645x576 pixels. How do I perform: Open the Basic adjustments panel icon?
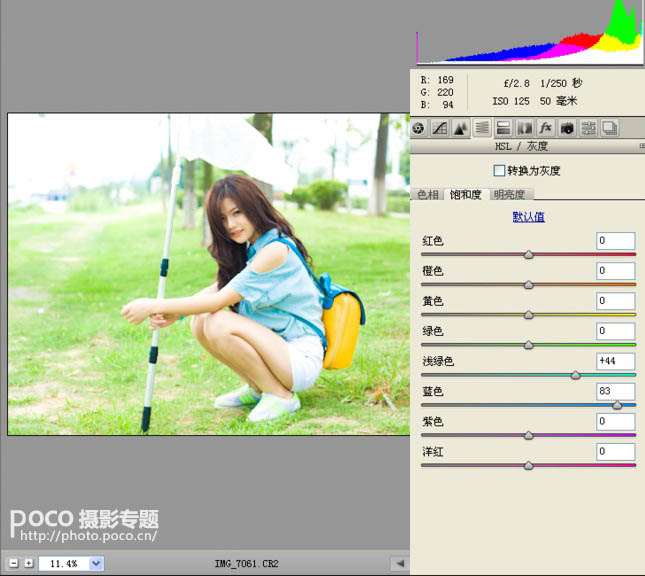click(x=419, y=128)
